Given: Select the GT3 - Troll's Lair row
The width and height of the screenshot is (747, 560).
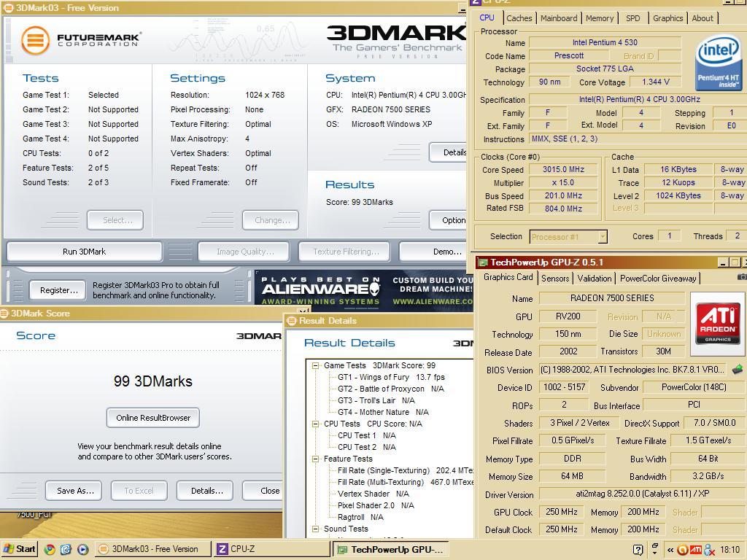Looking at the screenshot, I should (x=376, y=401).
